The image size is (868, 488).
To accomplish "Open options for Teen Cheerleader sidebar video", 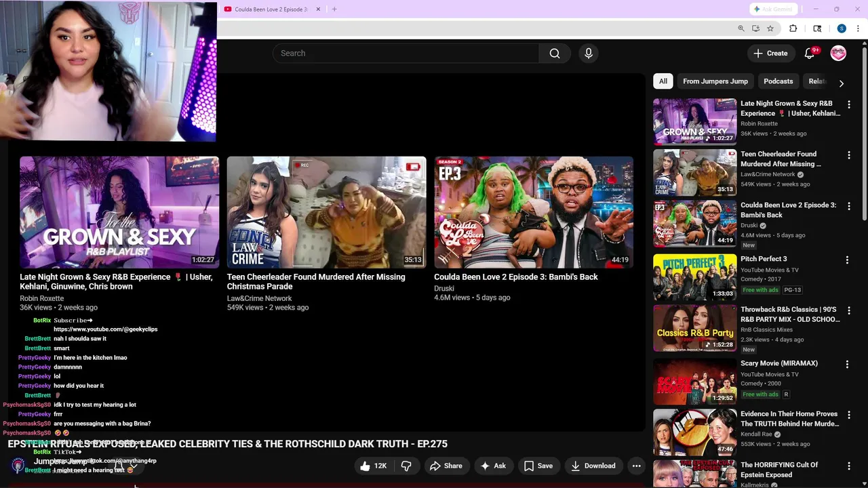I will 848,156.
